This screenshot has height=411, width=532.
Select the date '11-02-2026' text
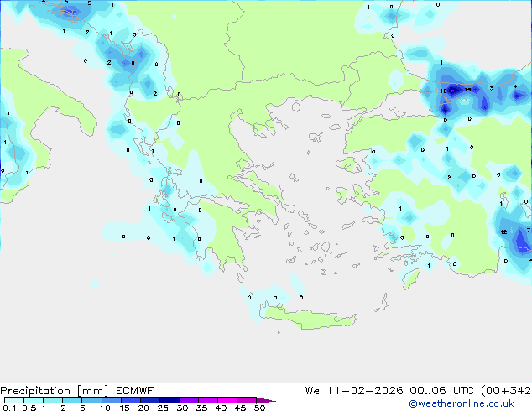click(365, 391)
